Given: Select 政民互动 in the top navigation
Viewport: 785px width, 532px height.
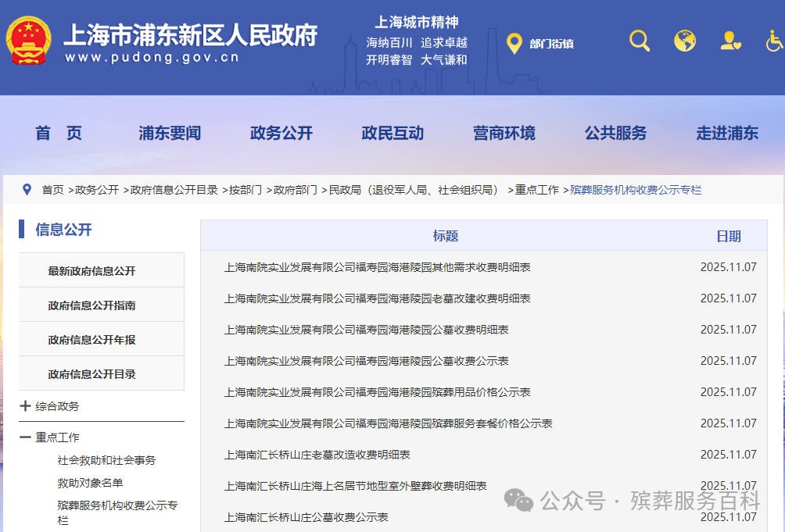Looking at the screenshot, I should [x=392, y=133].
